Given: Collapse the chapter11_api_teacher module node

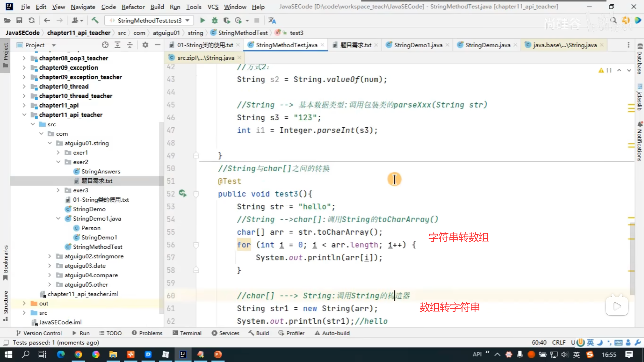Looking at the screenshot, I should coord(24,115).
